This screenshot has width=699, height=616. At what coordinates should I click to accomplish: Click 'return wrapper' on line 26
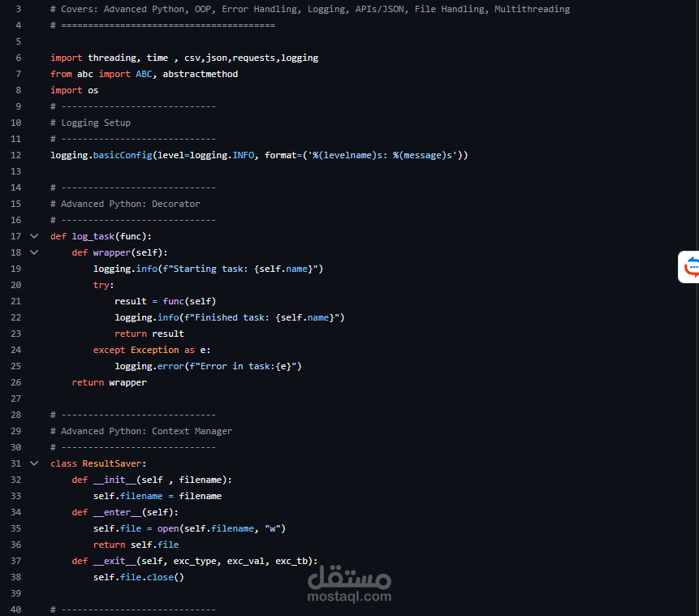(x=110, y=382)
